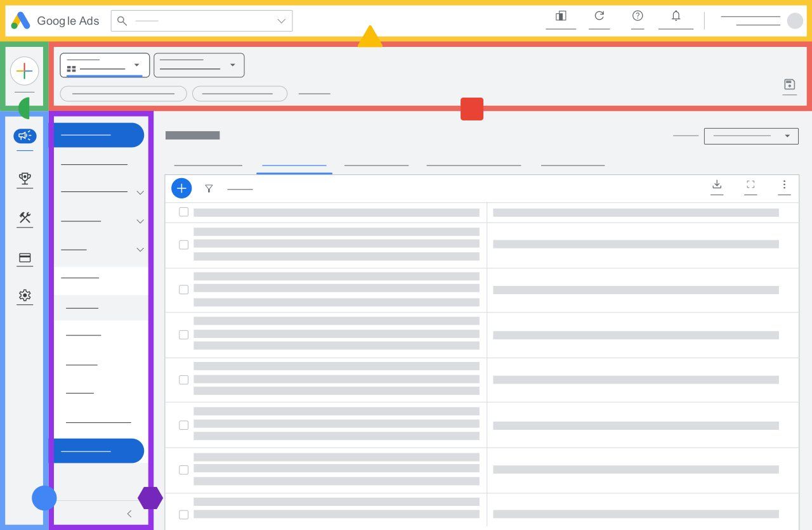Image resolution: width=812 pixels, height=530 pixels.
Task: Open Billing credit card icon
Action: tap(25, 258)
